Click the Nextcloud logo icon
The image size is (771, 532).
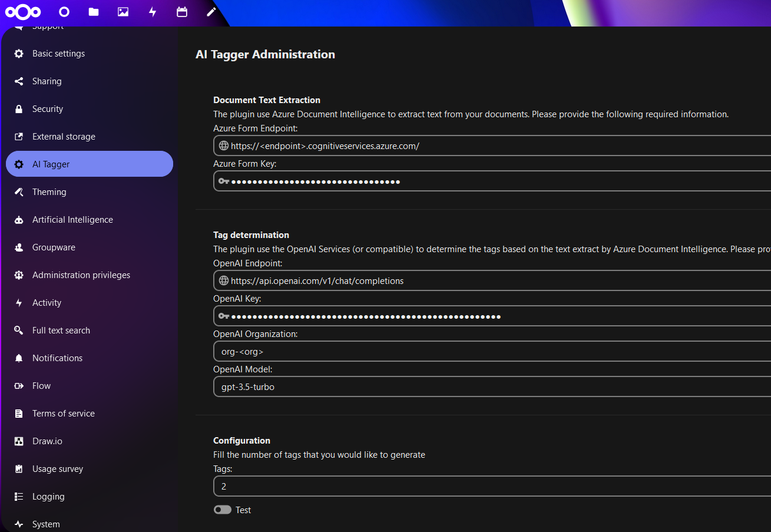click(23, 12)
